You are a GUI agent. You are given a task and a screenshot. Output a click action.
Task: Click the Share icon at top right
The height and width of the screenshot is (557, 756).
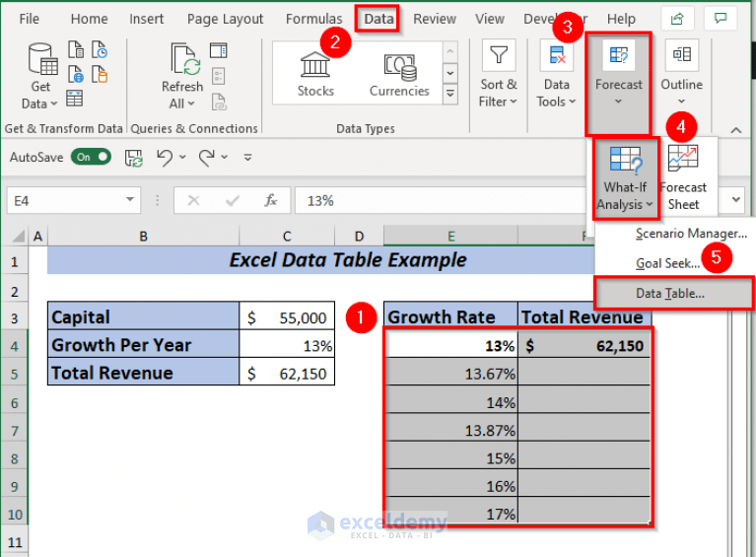677,19
